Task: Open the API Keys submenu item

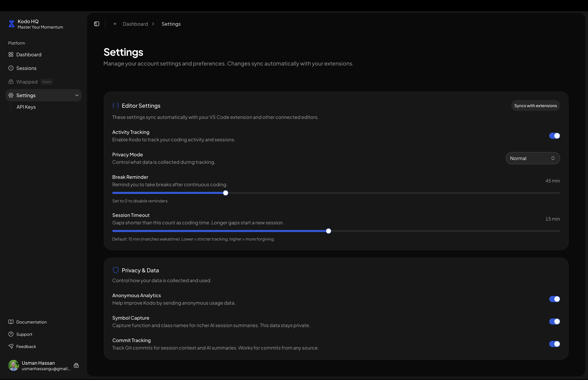Action: coord(26,107)
